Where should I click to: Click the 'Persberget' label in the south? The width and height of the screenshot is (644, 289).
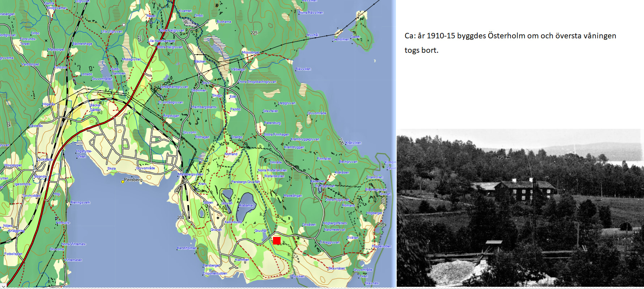point(211,265)
